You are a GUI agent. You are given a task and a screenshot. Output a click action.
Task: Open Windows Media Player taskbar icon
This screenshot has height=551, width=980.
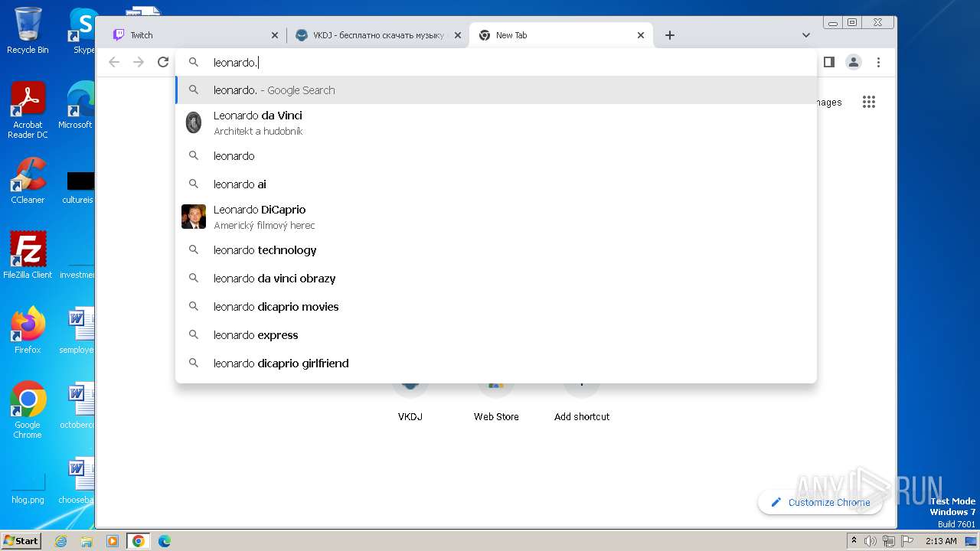[x=113, y=541]
